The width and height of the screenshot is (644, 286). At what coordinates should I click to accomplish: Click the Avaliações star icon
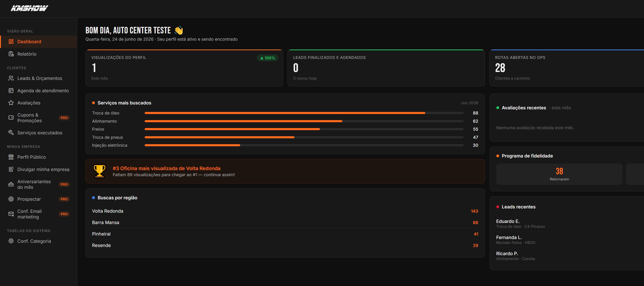click(x=11, y=103)
